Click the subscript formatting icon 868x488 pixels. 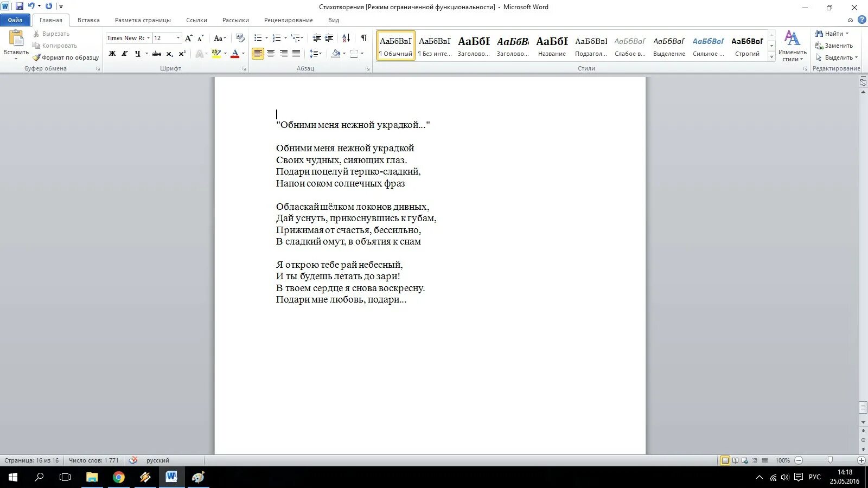(x=170, y=54)
